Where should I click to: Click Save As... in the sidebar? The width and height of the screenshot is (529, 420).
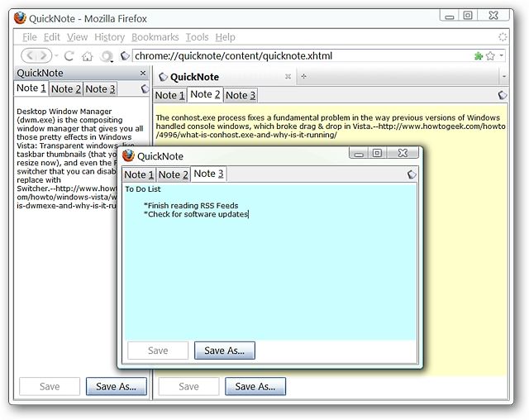click(x=117, y=386)
